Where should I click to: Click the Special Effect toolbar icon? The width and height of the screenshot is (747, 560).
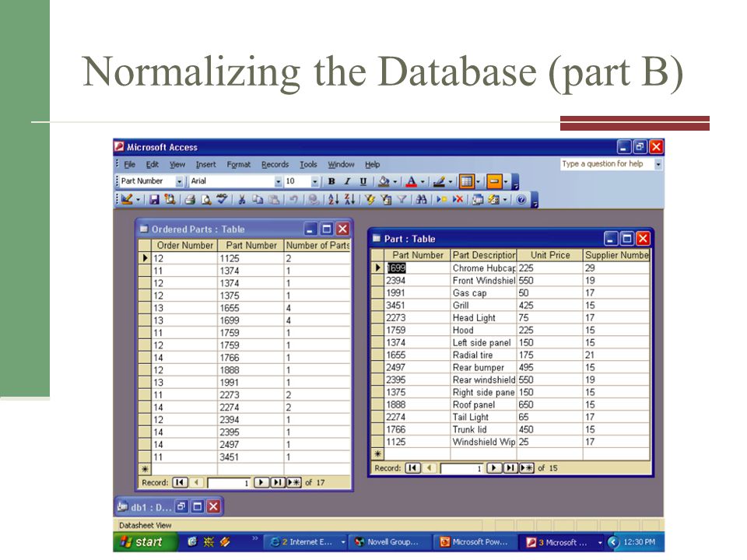tap(494, 181)
